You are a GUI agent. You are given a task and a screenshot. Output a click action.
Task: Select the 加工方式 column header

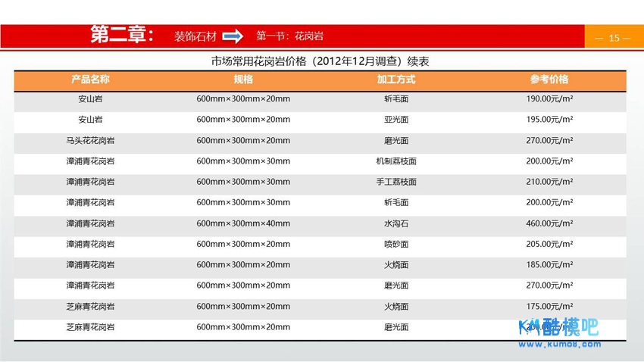click(396, 80)
